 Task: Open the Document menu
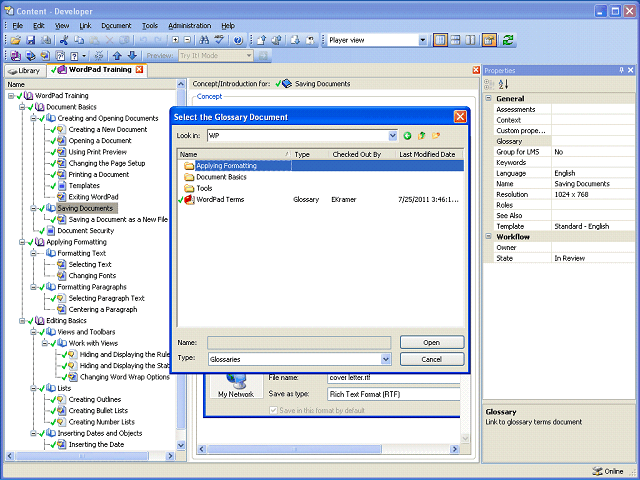116,26
